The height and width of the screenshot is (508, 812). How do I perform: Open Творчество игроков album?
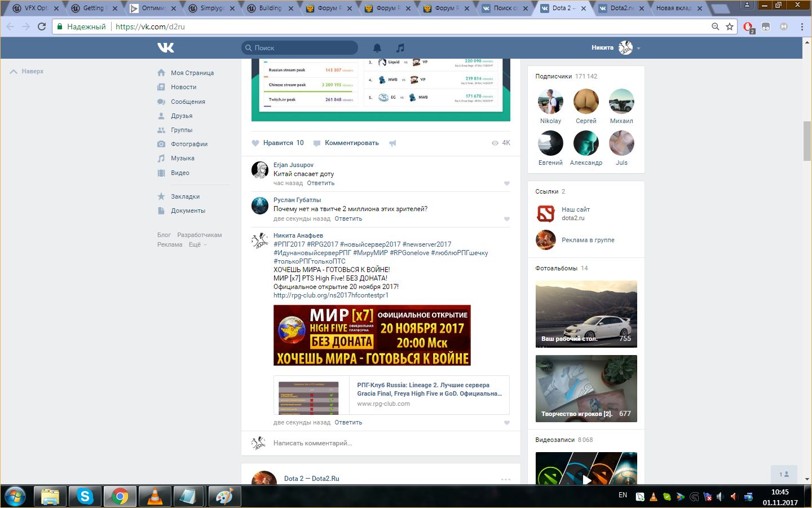coord(586,388)
